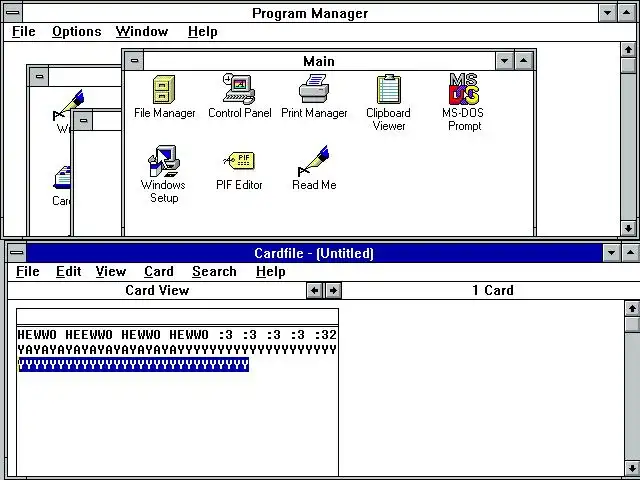
Task: Click the card's empty index line
Action: tap(178, 317)
